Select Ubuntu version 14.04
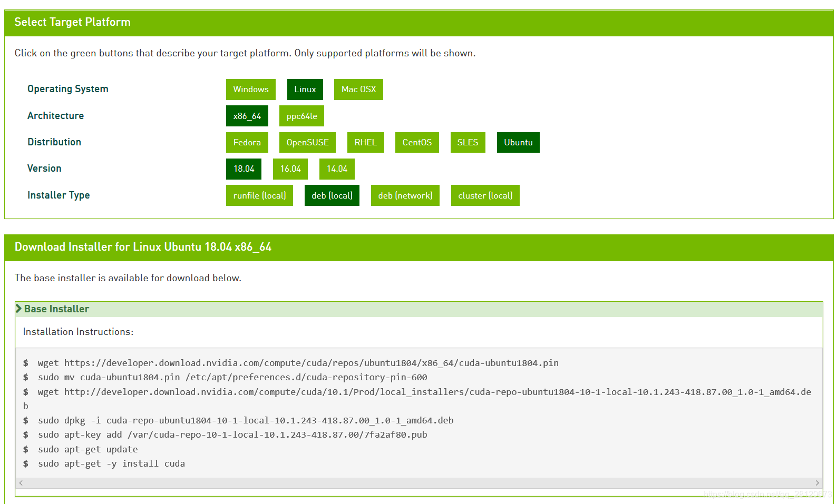 click(x=337, y=169)
